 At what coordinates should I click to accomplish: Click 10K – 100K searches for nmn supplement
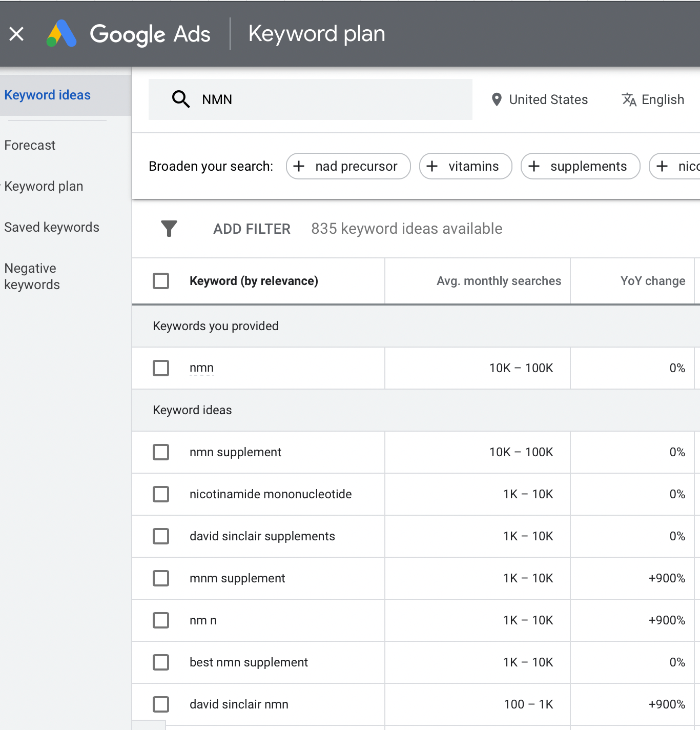tap(521, 452)
